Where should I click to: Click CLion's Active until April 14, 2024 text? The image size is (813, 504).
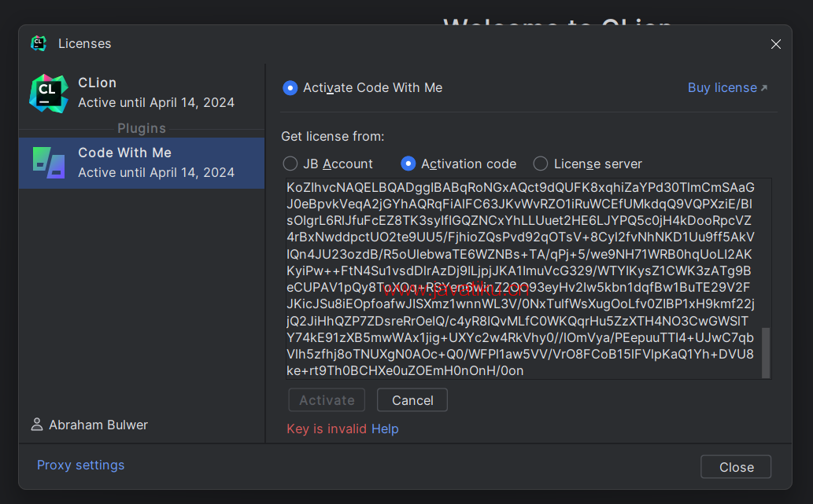point(156,102)
